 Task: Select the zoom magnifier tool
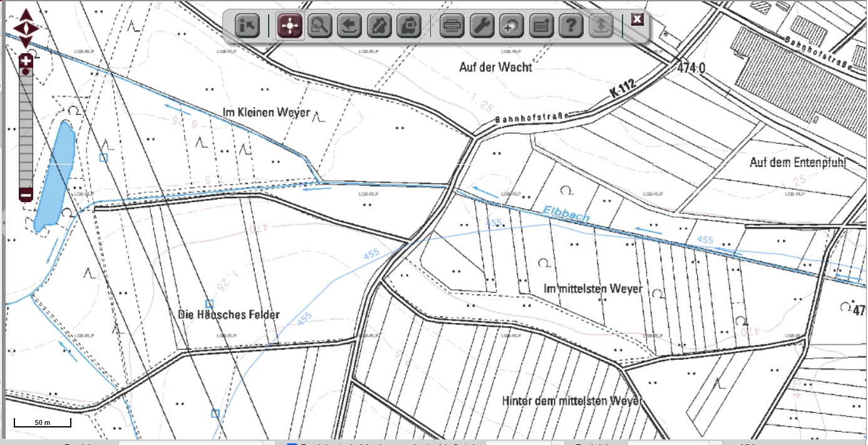click(320, 26)
